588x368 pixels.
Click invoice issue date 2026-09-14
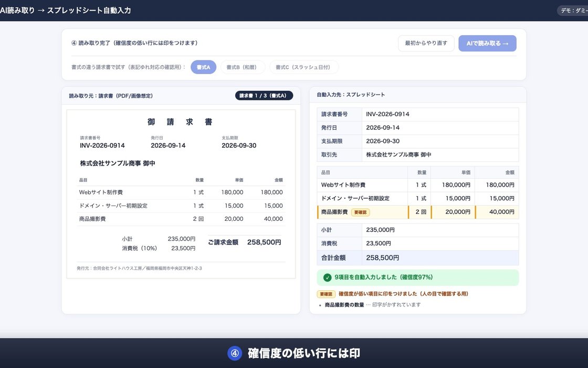pos(168,146)
